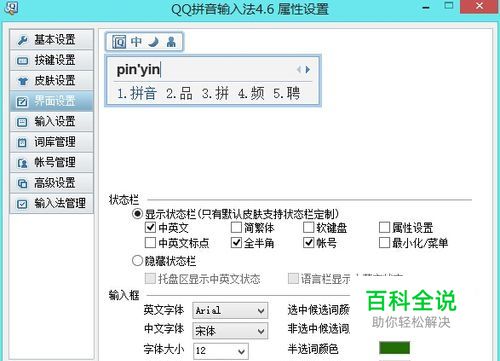This screenshot has width=500, height=361.
Task: Enable the 中英文标点 checkbox
Action: coord(150,243)
